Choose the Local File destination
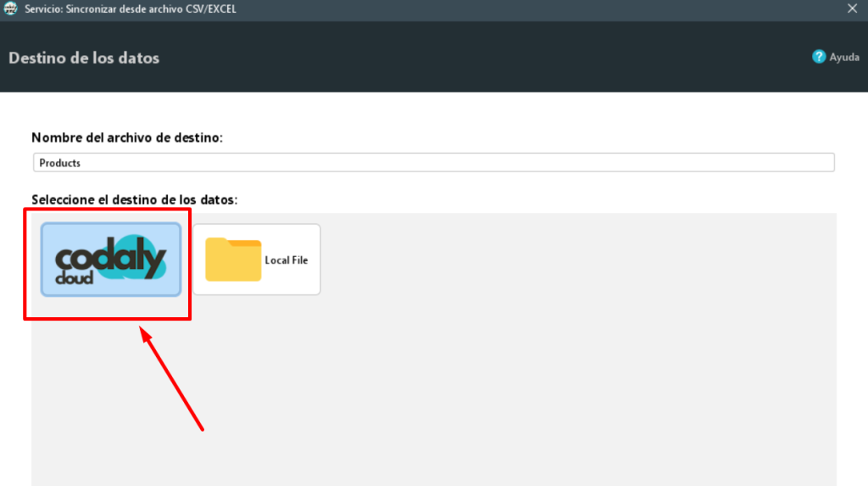This screenshot has height=486, width=868. click(256, 260)
